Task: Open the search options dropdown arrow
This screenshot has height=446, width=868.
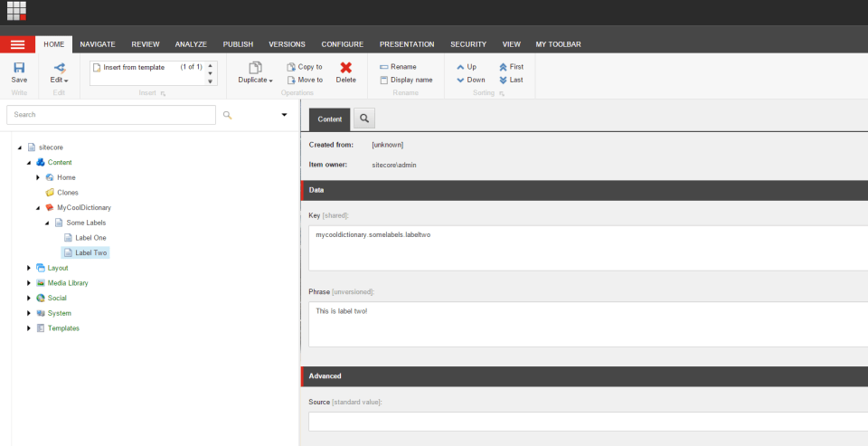Action: click(284, 115)
